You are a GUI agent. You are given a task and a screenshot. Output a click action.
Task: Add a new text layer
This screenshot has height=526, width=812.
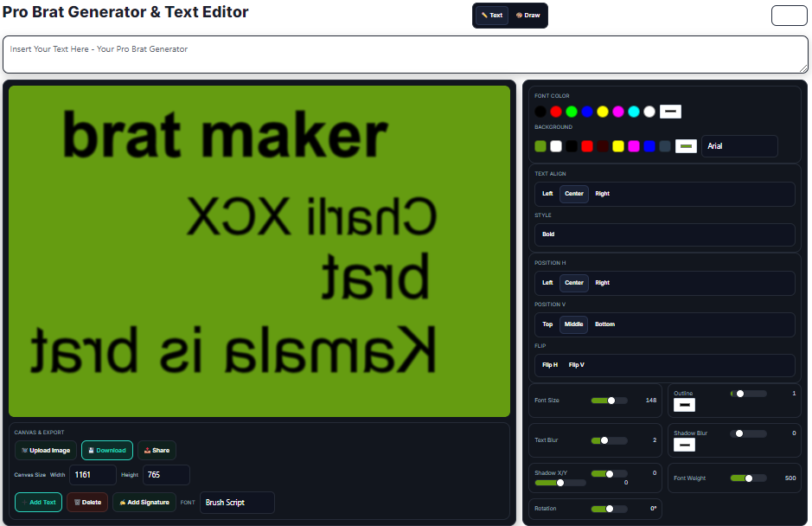coord(39,502)
